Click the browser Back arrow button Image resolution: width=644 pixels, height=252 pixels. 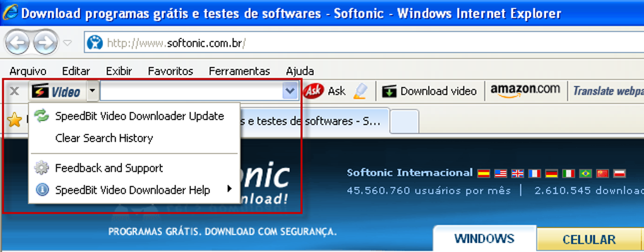tap(16, 42)
